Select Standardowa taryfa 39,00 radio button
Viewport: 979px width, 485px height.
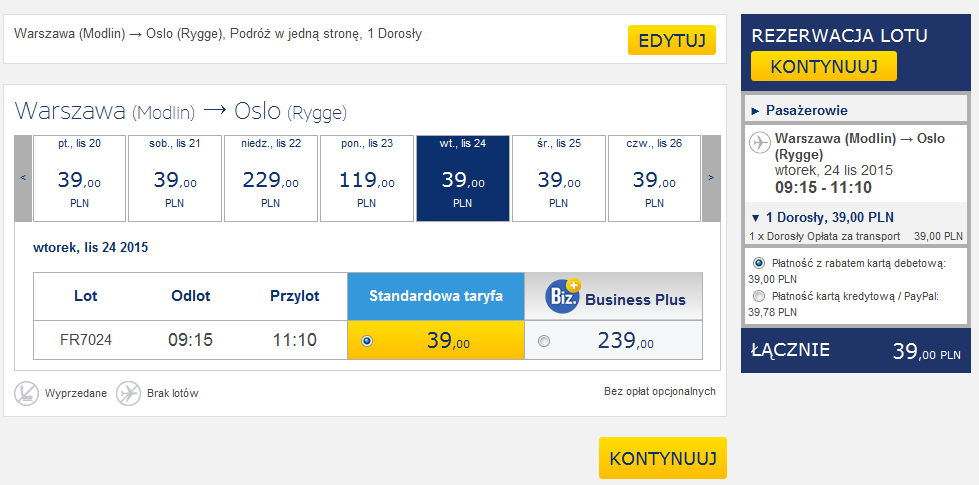367,341
